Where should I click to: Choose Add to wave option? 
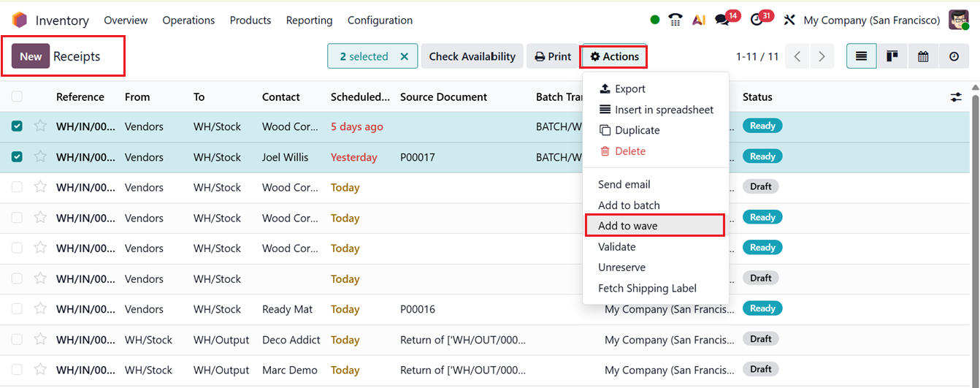[x=627, y=226]
